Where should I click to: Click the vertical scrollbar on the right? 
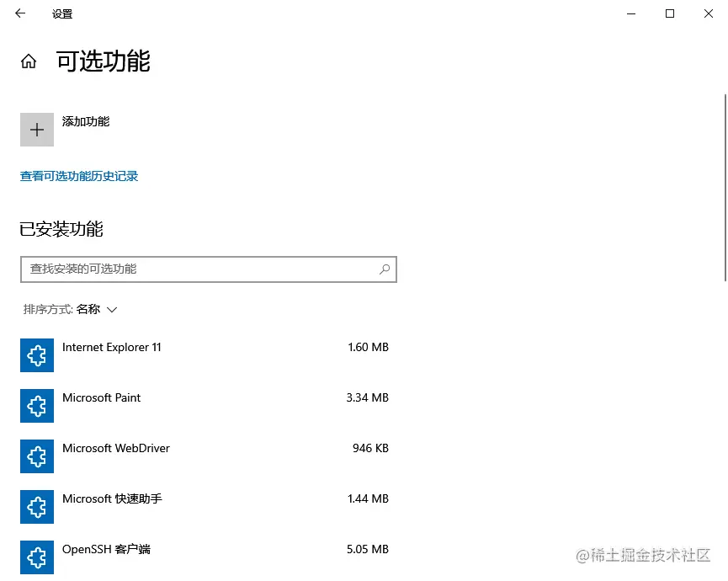point(725,188)
